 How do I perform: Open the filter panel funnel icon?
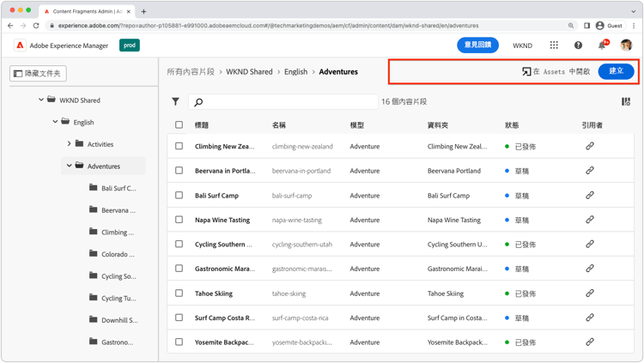click(x=175, y=101)
